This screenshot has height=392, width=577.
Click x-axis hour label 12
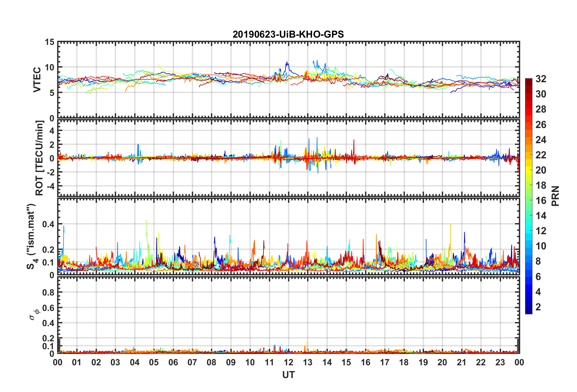tap(288, 362)
